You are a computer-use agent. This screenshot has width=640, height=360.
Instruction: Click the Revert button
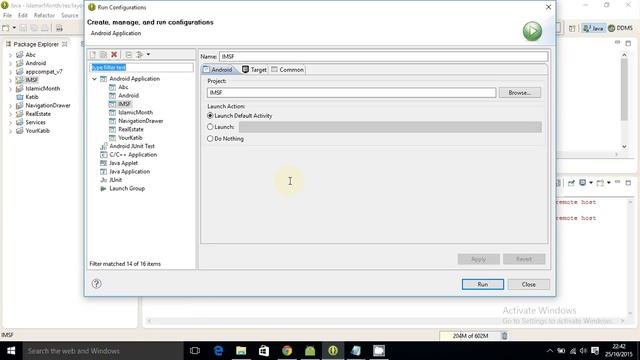coord(524,259)
